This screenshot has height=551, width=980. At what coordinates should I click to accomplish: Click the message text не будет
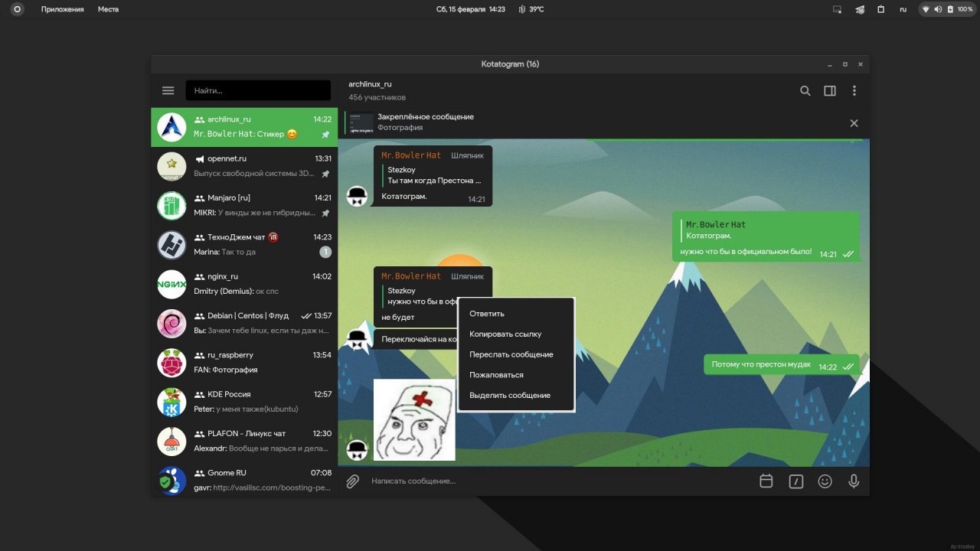pos(398,317)
